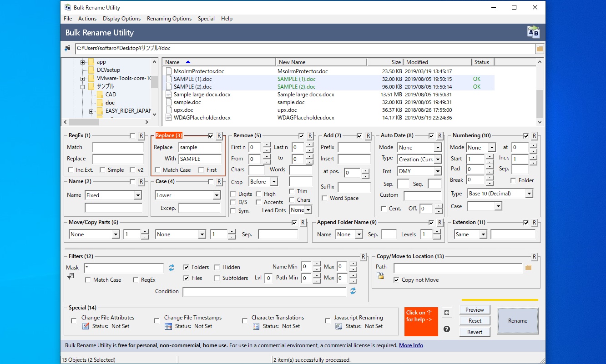Open the File menu
The height and width of the screenshot is (364, 606).
[x=68, y=19]
